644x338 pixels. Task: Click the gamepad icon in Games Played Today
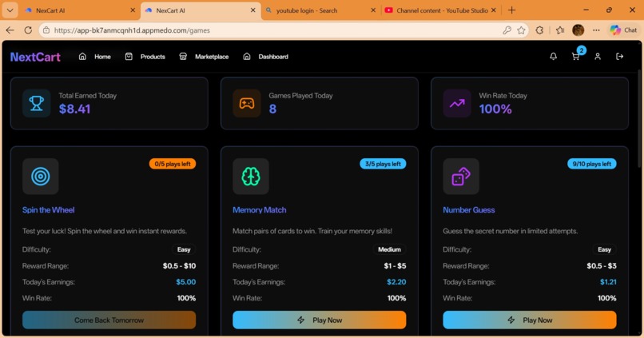[247, 104]
